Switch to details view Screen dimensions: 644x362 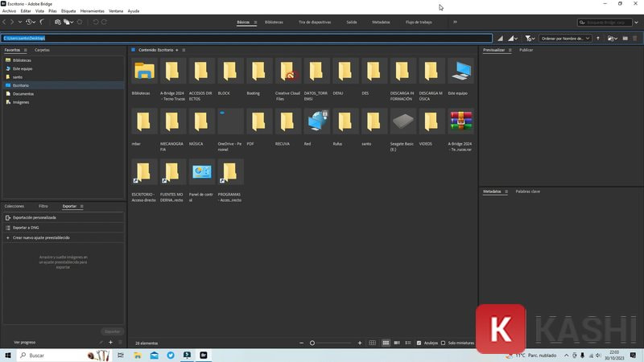[x=397, y=343]
